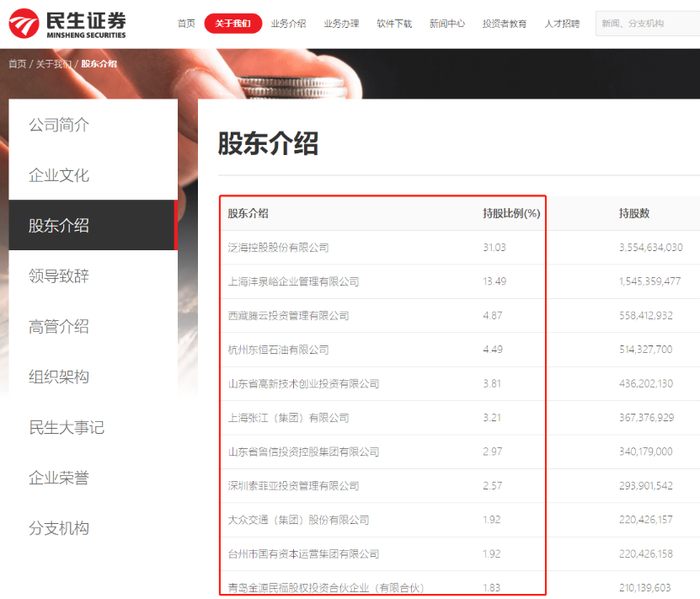Screen dimensions: 700x599
Task: Select 股东介绍 in the sidebar
Action: [93, 225]
